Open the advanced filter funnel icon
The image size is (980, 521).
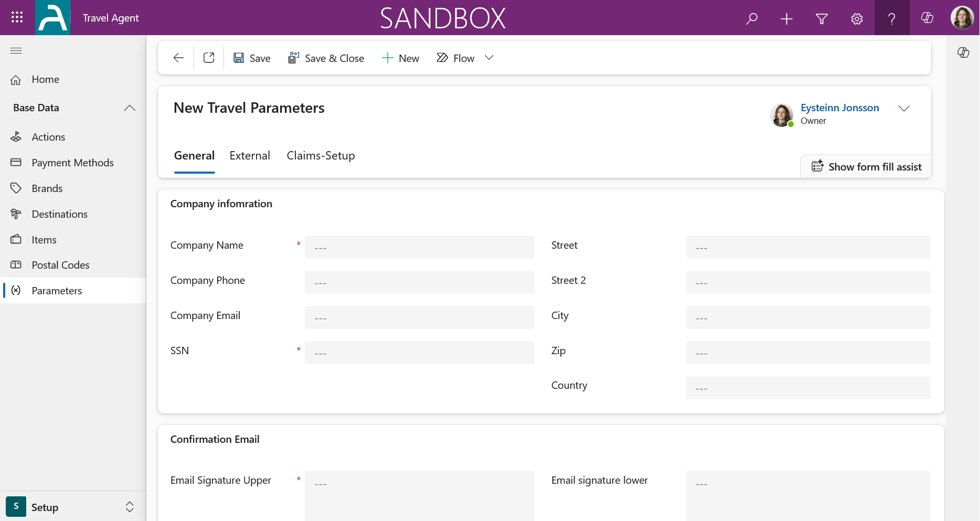coord(822,19)
